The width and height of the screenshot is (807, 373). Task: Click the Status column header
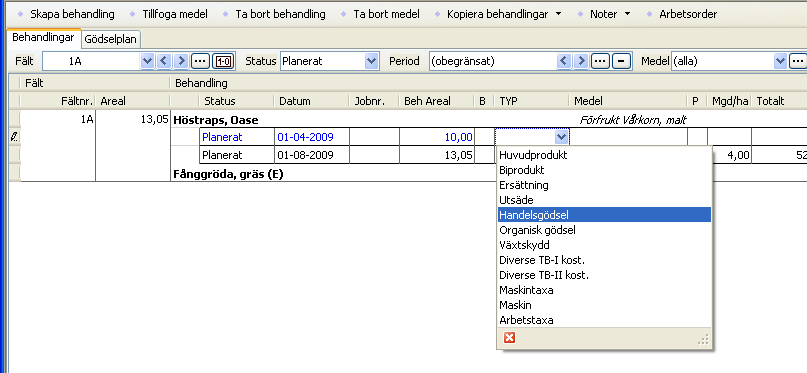coord(236,101)
